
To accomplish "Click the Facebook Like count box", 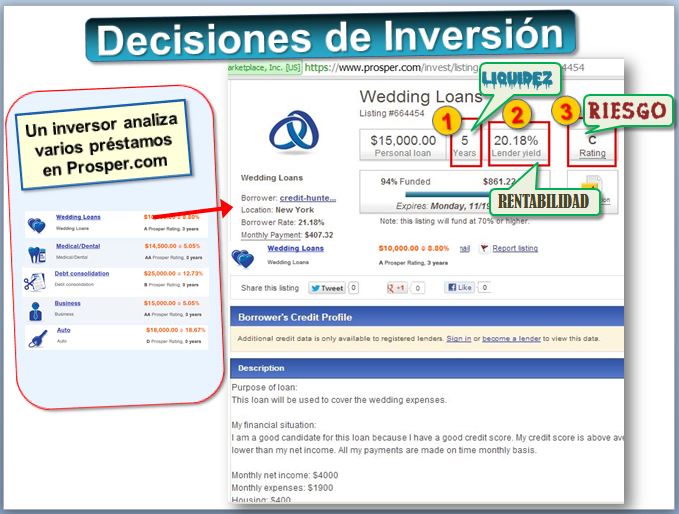I will click(485, 288).
